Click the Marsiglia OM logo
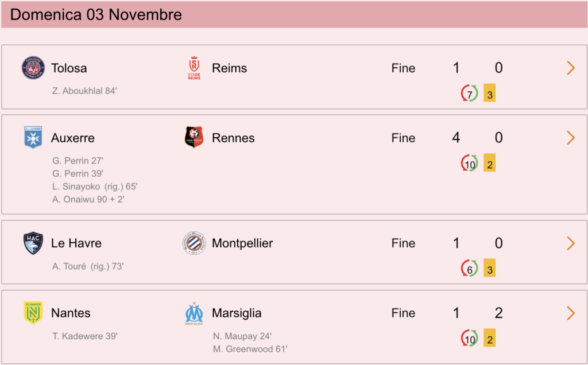Image resolution: width=588 pixels, height=365 pixels. [194, 313]
